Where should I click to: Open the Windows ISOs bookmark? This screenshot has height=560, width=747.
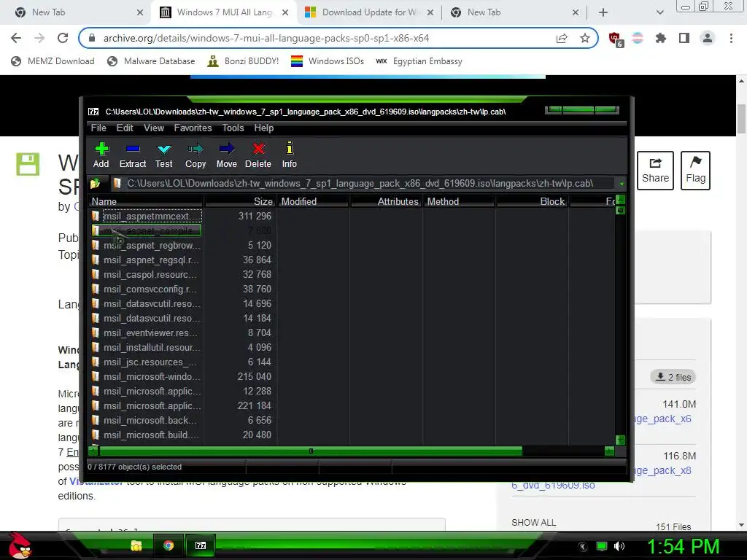point(328,61)
